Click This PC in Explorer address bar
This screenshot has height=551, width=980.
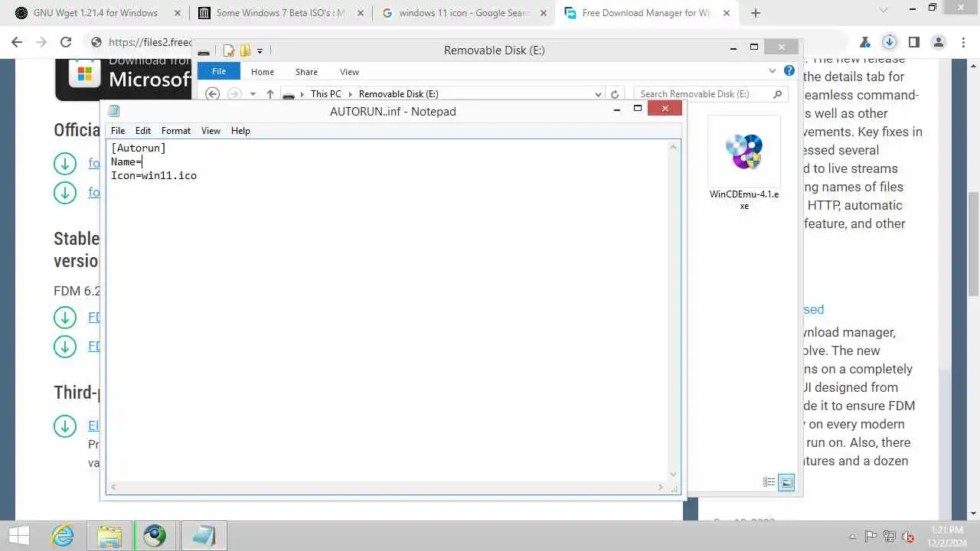325,94
